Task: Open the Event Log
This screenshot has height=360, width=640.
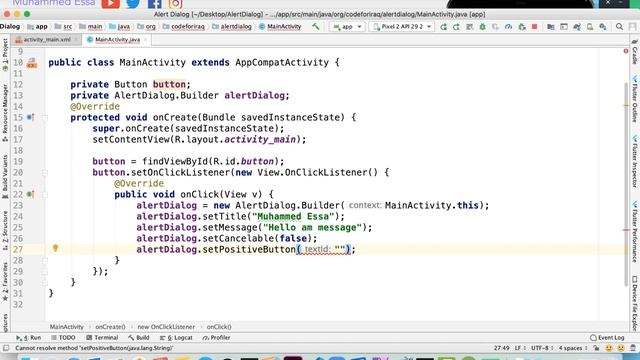Action: [607, 338]
